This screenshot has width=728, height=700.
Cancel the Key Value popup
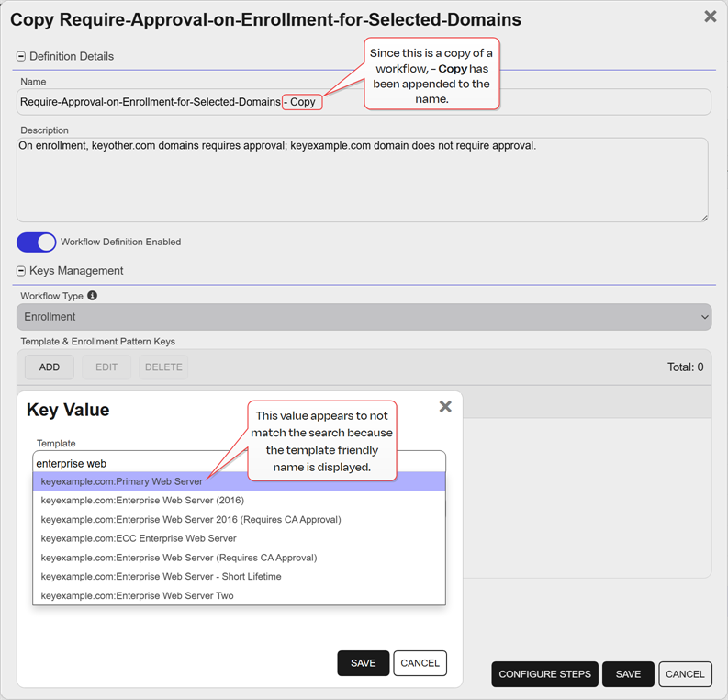click(420, 663)
